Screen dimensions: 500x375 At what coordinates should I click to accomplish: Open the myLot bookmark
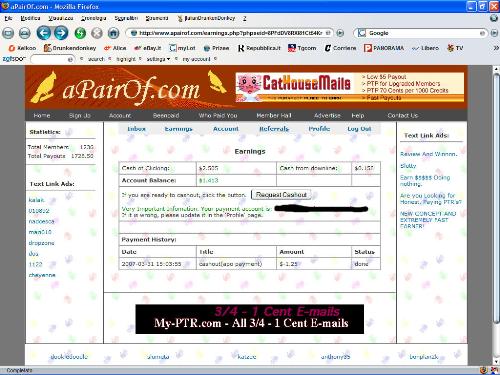point(182,48)
